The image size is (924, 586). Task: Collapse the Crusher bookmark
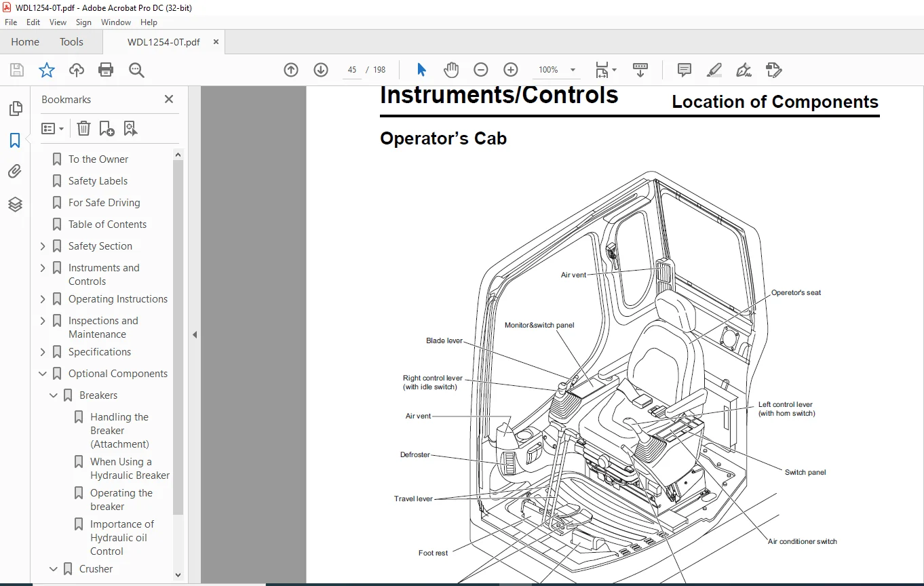(54, 569)
